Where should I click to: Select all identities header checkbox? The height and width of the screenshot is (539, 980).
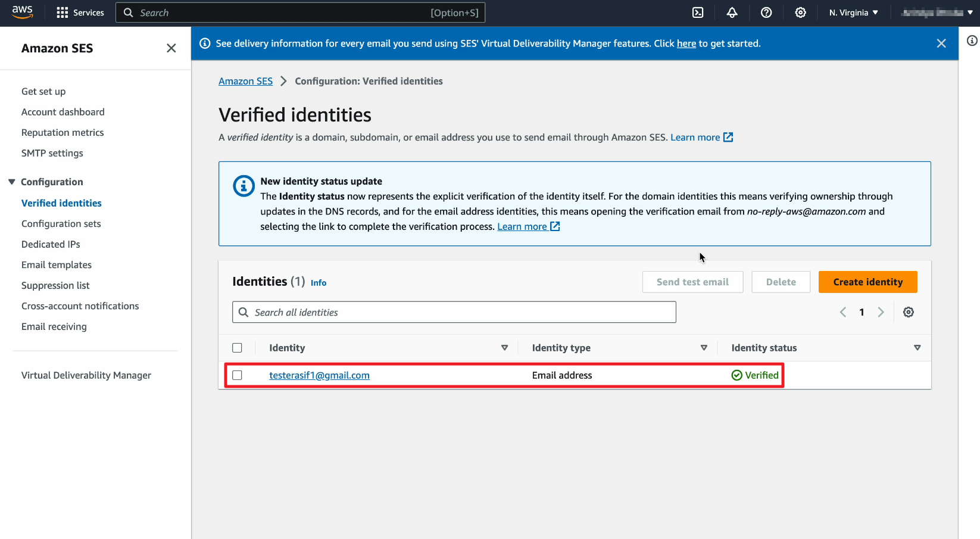pos(237,348)
